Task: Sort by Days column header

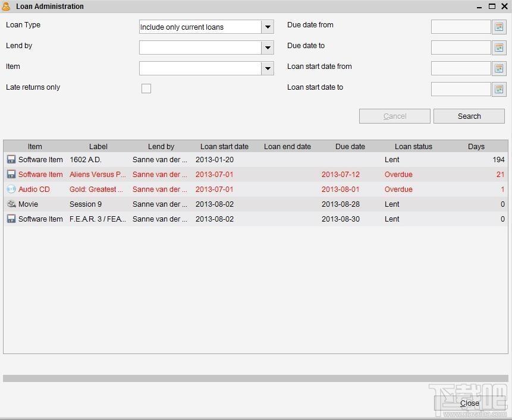Action: click(476, 146)
